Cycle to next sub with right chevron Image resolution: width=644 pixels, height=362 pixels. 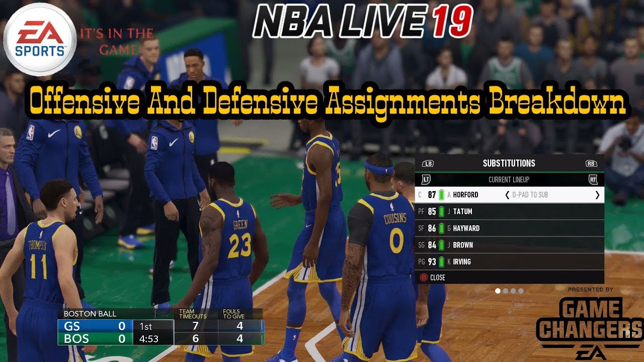tap(597, 195)
